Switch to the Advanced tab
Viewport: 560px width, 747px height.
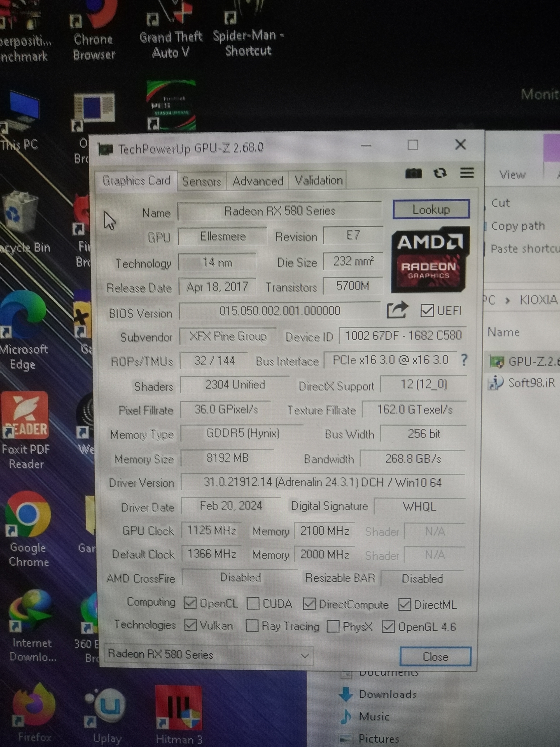coord(258,181)
